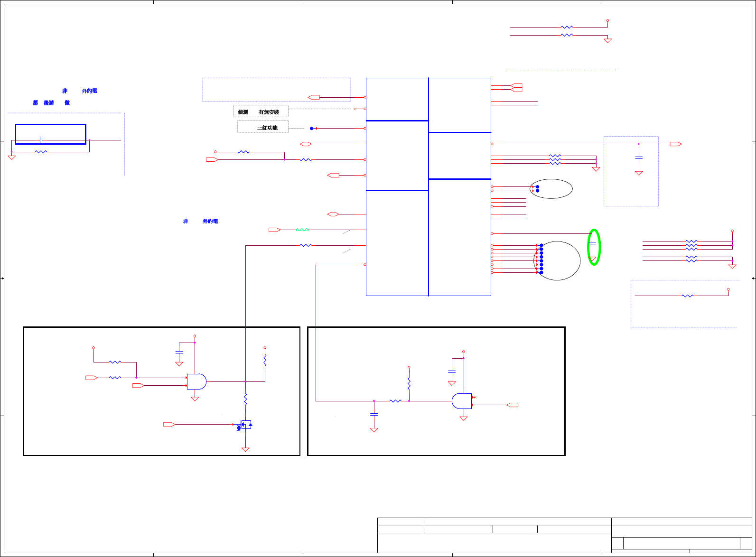Screen dimensions: 756x557
Task: Select the note box reading 偵測 有無安裝
Action: click(261, 111)
